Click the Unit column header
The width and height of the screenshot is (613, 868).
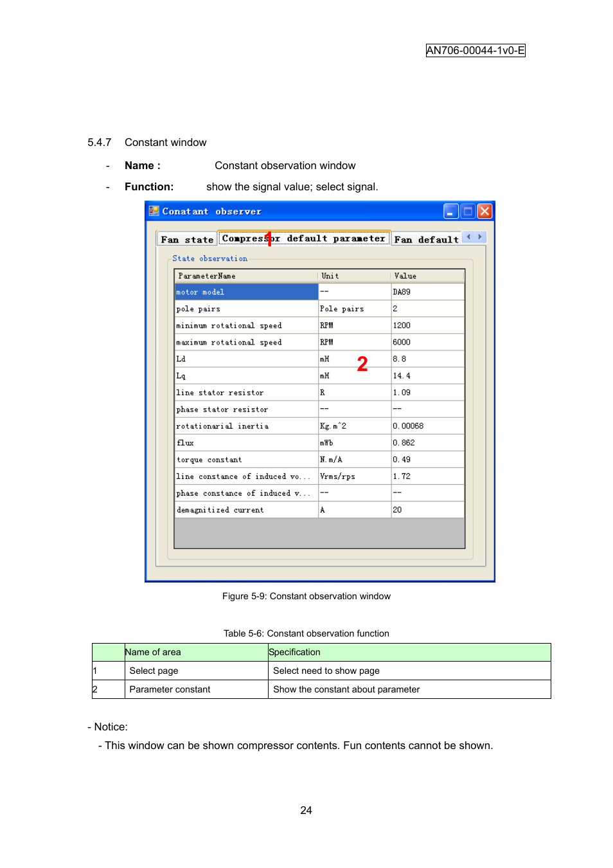(x=355, y=276)
